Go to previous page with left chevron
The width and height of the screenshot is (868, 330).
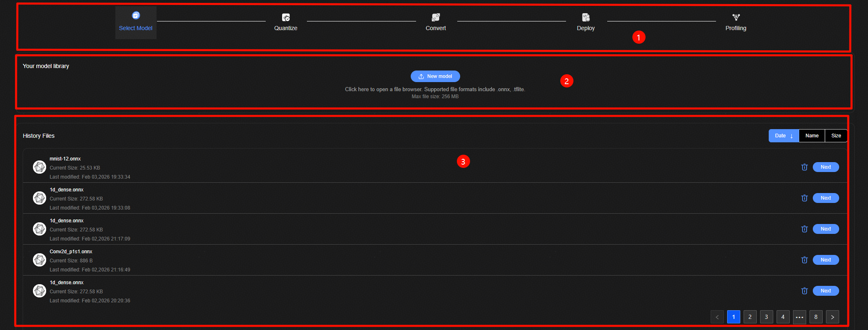(717, 317)
